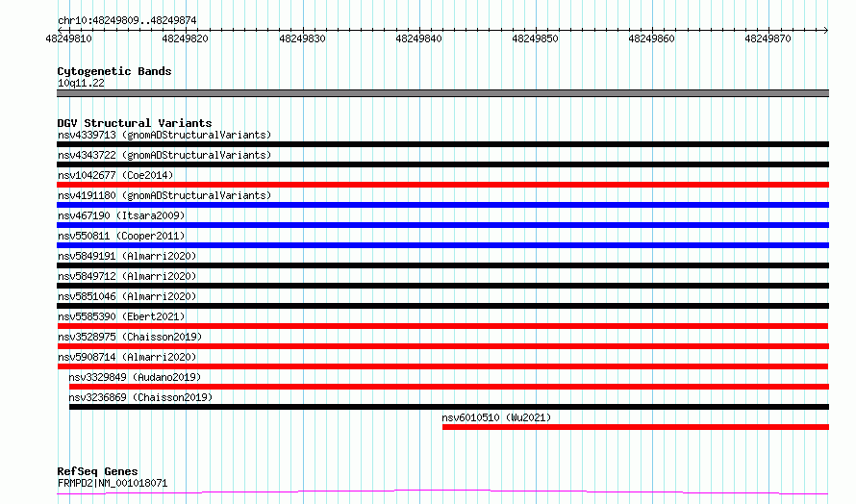The width and height of the screenshot is (856, 504).
Task: Click the chr10:48249809..48249874 region label
Action: tap(127, 20)
